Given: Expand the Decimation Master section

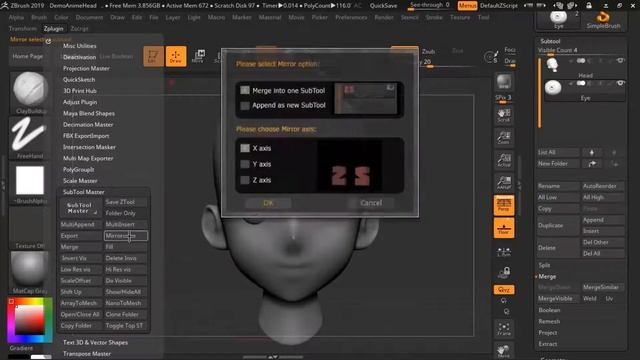Looking at the screenshot, I should click(x=88, y=124).
